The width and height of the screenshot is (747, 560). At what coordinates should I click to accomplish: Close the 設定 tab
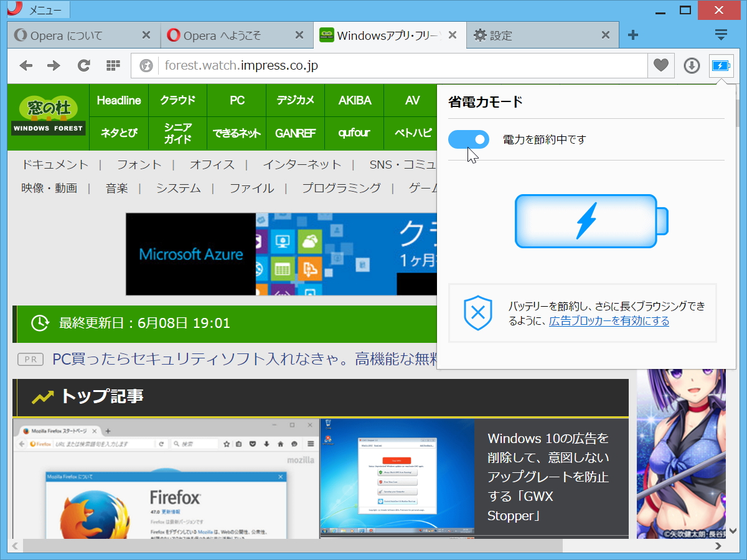606,35
